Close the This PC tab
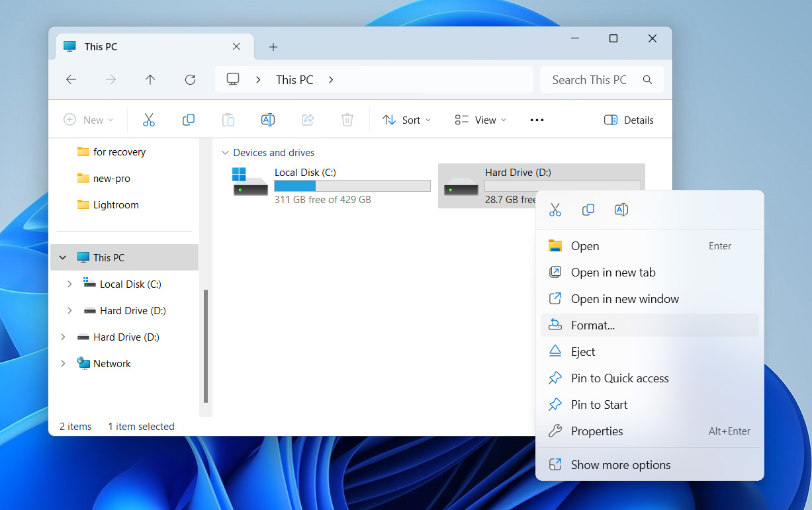The height and width of the screenshot is (510, 812). tap(237, 46)
